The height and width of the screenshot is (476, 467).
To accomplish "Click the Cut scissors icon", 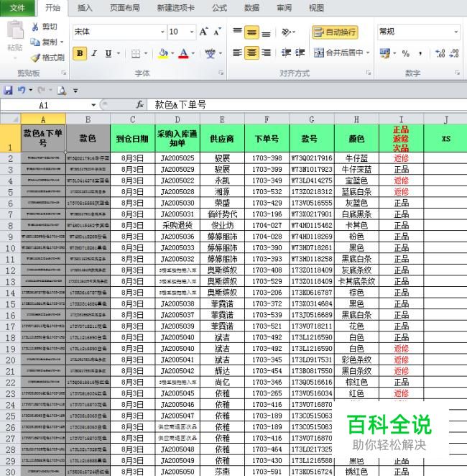I will [35, 27].
